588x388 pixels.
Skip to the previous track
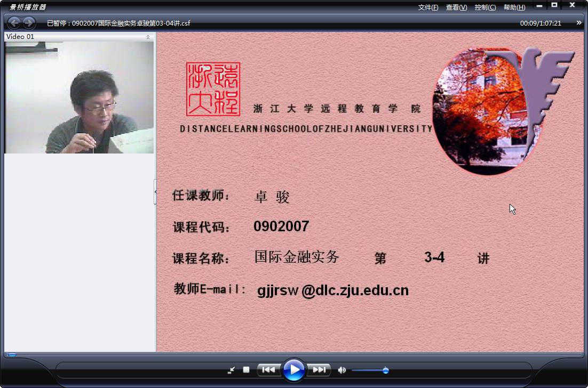(268, 370)
